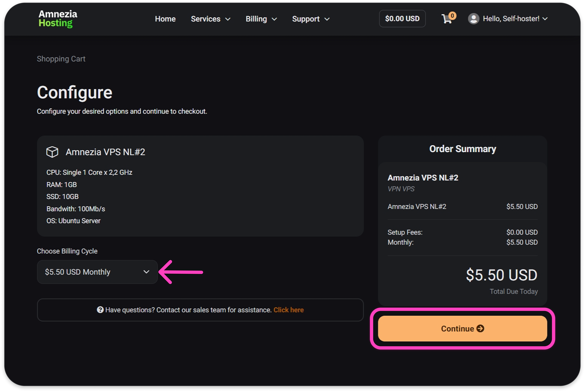Click the Amnezia VPS NL#2 product heading

105,152
